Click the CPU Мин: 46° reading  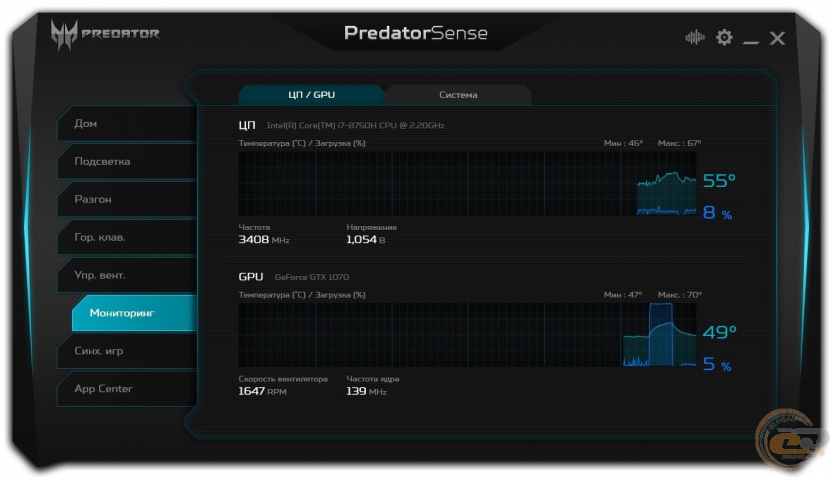[623, 143]
